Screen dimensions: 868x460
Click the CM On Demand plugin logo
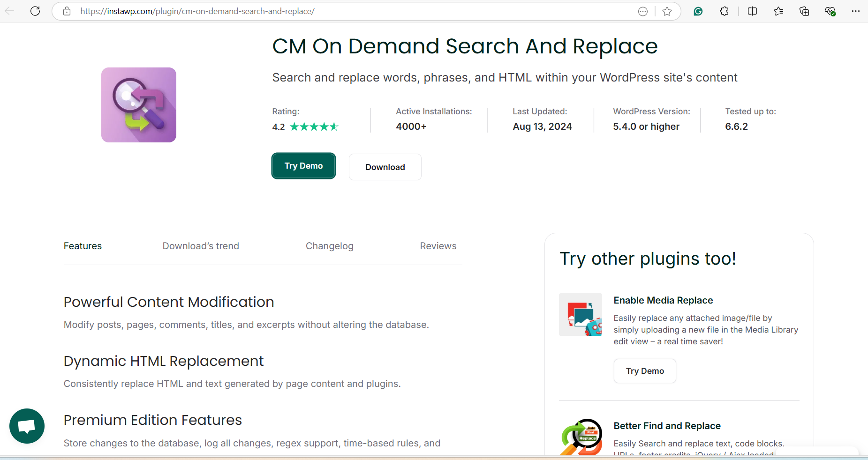[139, 105]
